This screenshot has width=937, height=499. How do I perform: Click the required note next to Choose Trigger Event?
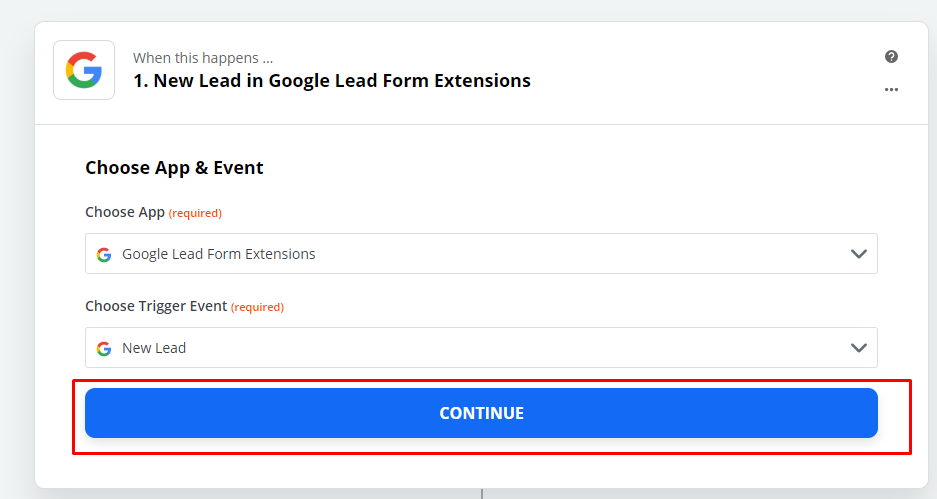point(258,307)
